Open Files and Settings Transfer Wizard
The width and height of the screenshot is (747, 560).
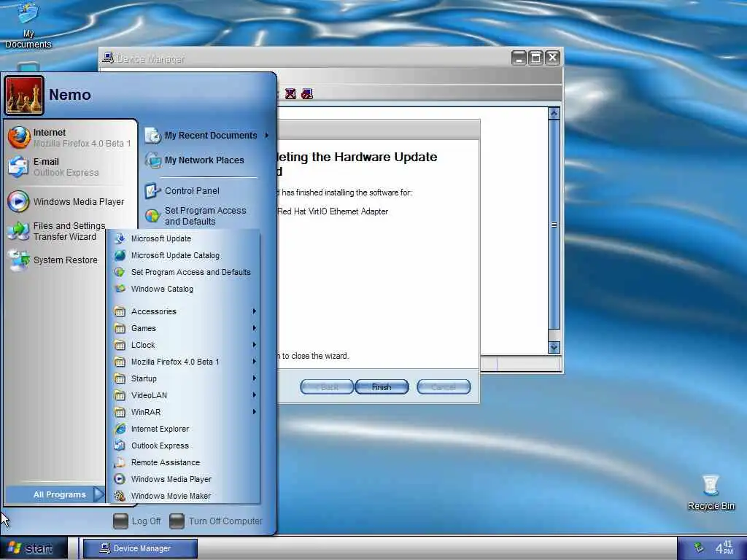[x=57, y=231]
